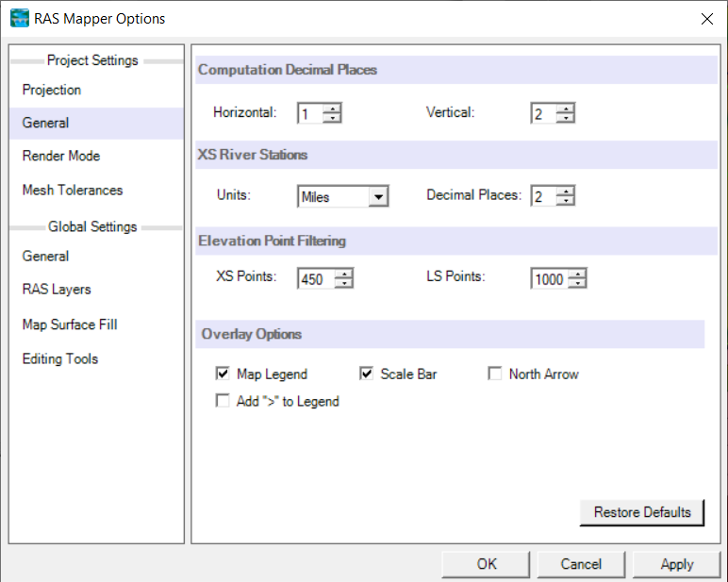This screenshot has height=582, width=728.
Task: Decrease XS Points value with down arrow
Action: [343, 283]
